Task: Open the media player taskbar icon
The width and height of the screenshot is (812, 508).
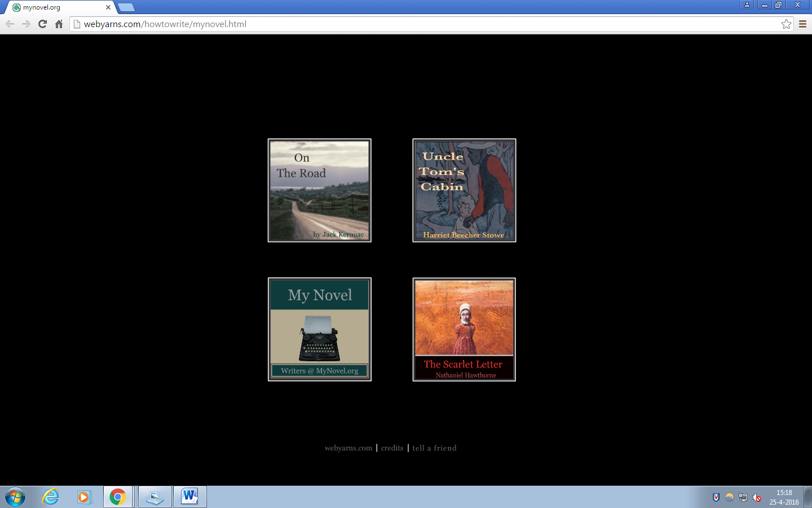Action: click(x=84, y=497)
